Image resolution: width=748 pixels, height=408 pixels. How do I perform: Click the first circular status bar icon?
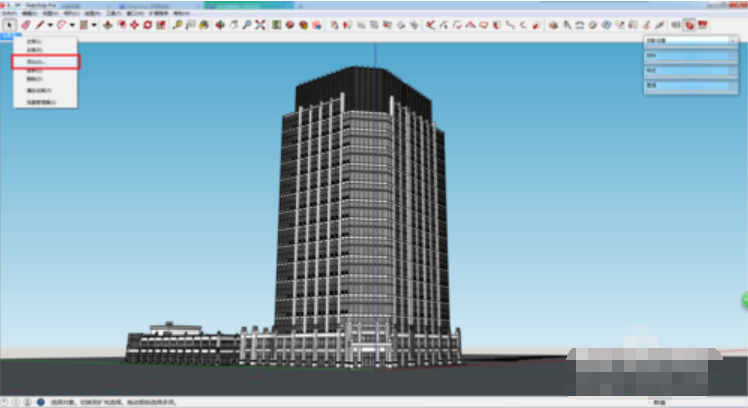(x=4, y=402)
